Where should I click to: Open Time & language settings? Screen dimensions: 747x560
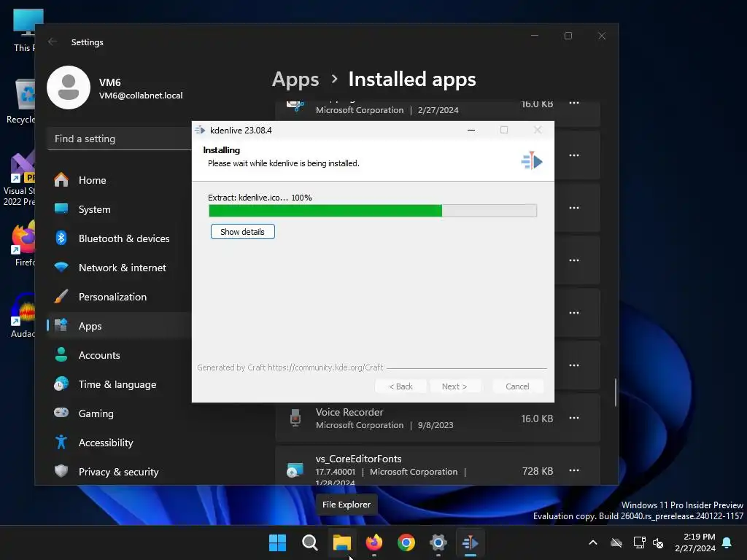tap(119, 384)
